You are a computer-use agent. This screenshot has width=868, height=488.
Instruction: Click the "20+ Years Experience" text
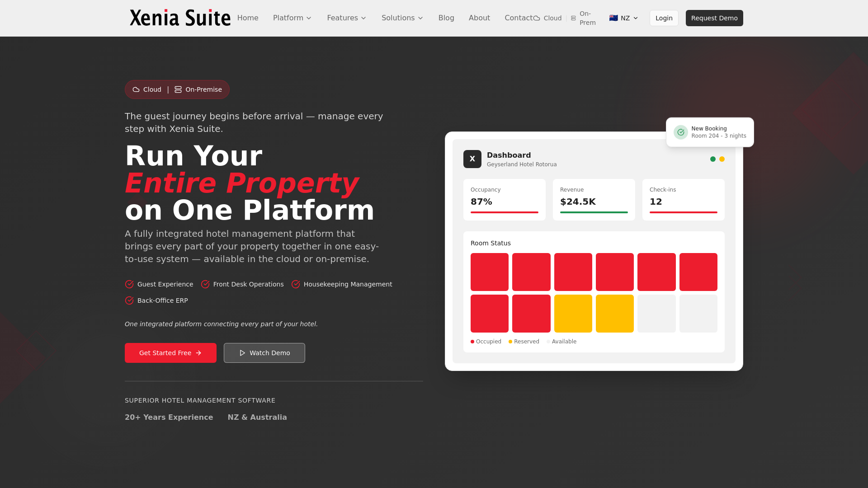(169, 418)
